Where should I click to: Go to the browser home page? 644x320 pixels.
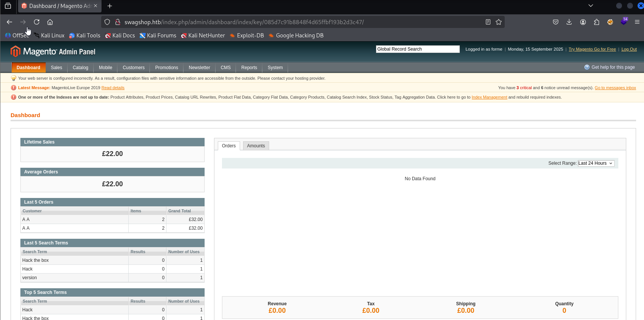50,22
